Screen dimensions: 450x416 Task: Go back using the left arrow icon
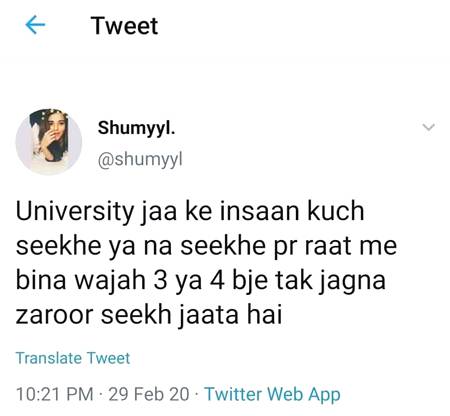pyautogui.click(x=35, y=25)
